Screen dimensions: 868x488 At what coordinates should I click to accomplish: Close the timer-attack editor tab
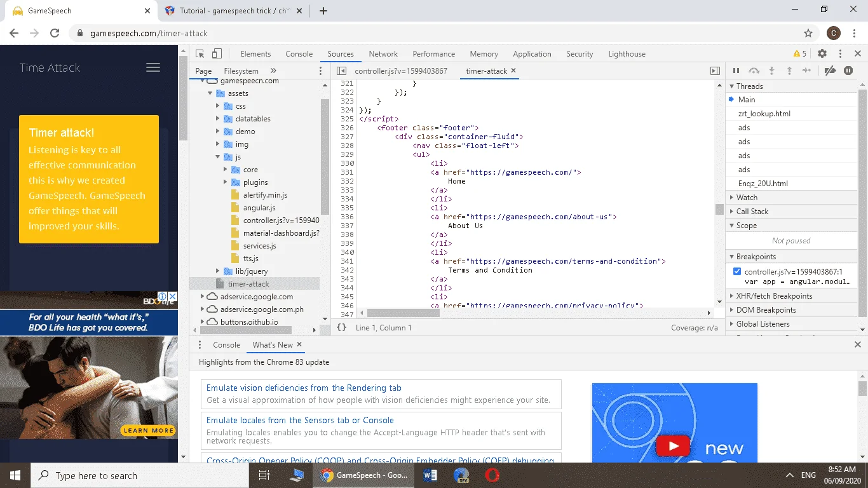coord(513,71)
